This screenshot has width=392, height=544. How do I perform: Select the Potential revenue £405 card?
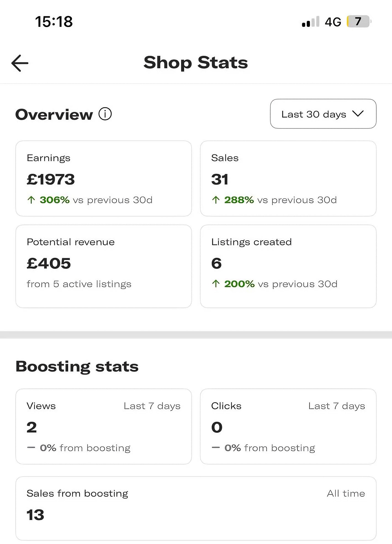(104, 266)
